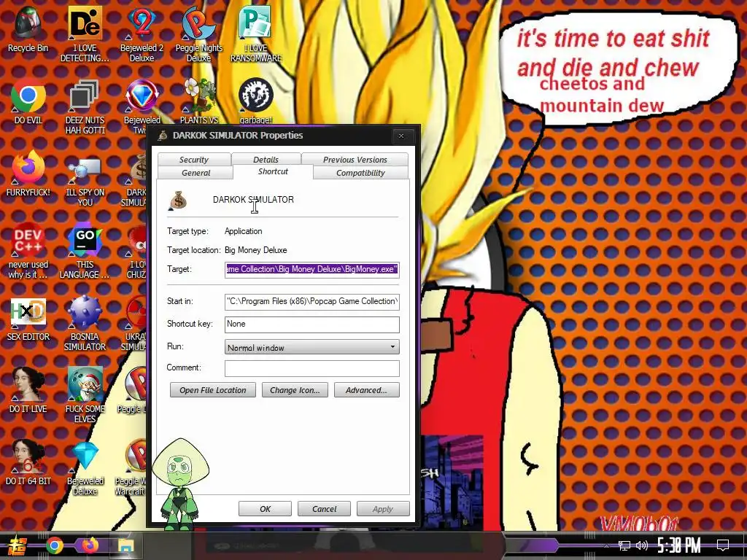Select the GoLand THIS LANGUAGE icon
This screenshot has width=747, height=560.
pos(85,251)
